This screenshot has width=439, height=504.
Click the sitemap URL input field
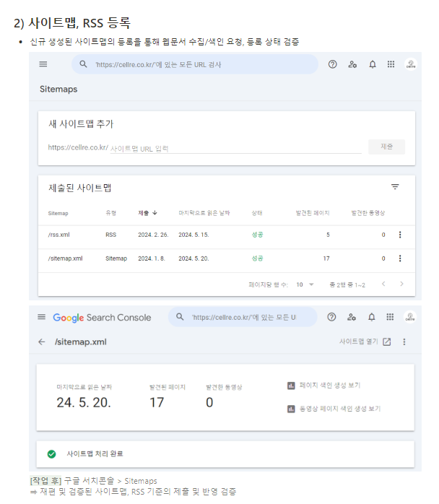click(x=236, y=149)
